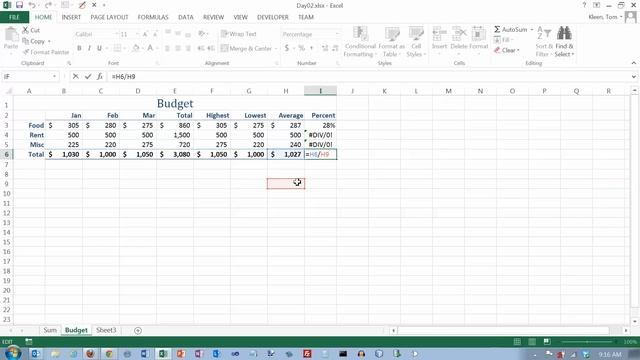This screenshot has height=360, width=640.
Task: Click the Food Percent cell 28%
Action: coord(320,125)
